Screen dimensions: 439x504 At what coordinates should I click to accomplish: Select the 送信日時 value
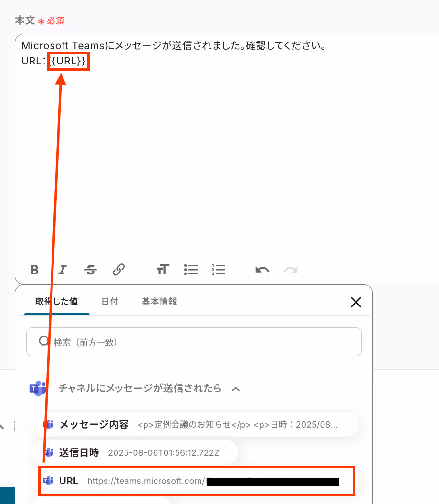(135, 452)
